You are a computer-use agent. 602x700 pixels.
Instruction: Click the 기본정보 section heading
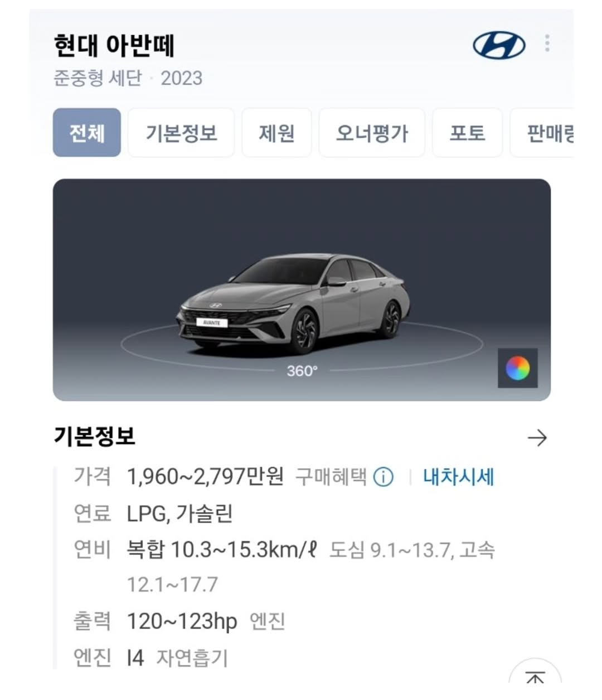click(94, 436)
